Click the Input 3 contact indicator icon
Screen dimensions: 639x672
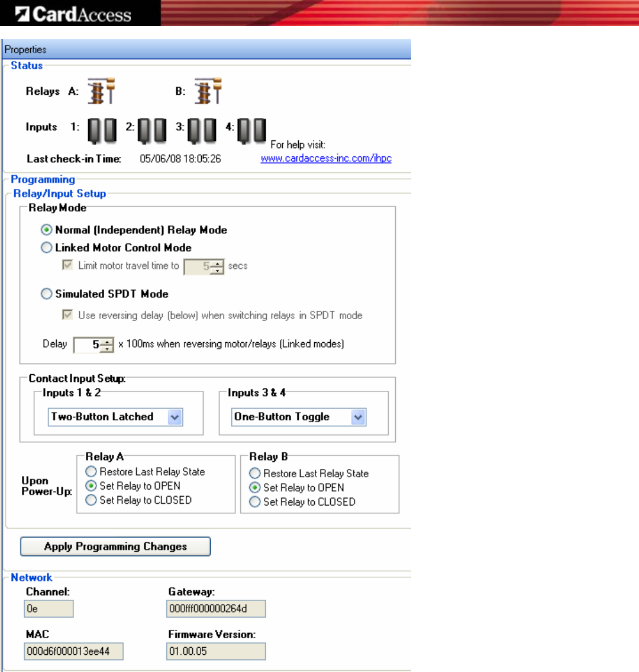click(202, 130)
